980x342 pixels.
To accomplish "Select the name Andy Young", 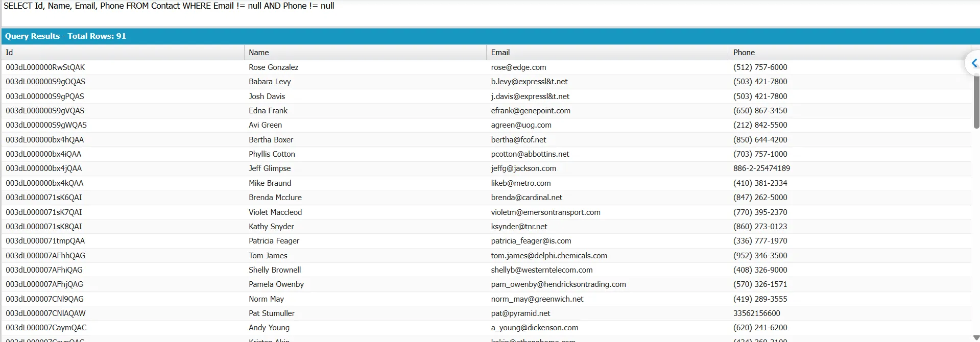I will coord(269,328).
